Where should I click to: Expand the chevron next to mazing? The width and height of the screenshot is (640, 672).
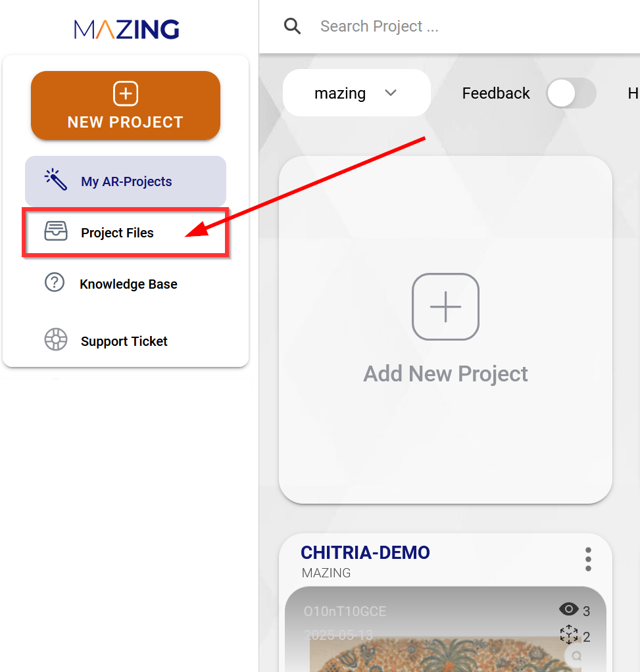(x=391, y=93)
